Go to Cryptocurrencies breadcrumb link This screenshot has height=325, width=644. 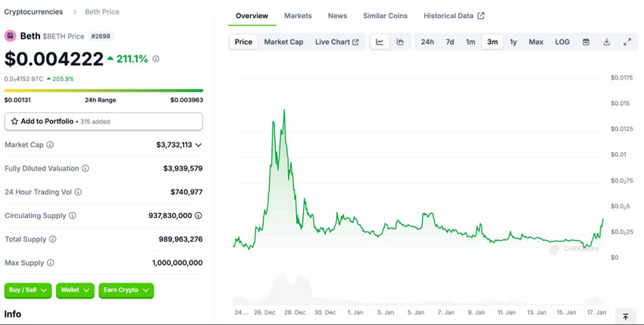pyautogui.click(x=33, y=12)
